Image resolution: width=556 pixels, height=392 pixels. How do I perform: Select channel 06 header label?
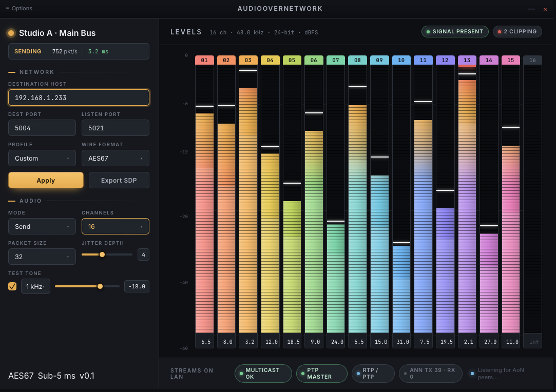[314, 60]
